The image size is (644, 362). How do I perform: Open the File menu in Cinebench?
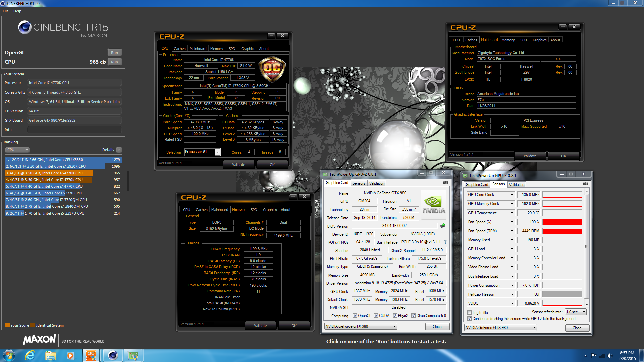click(6, 11)
